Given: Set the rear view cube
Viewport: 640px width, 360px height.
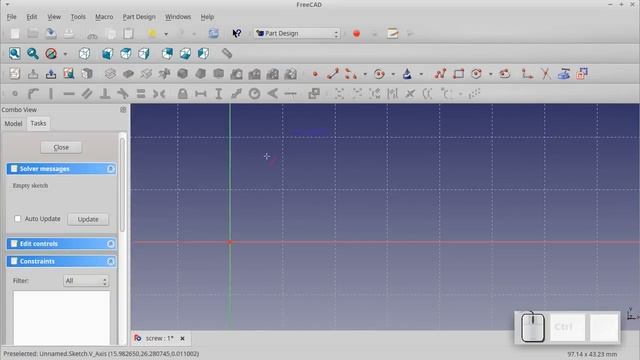Looking at the screenshot, I should [167, 53].
